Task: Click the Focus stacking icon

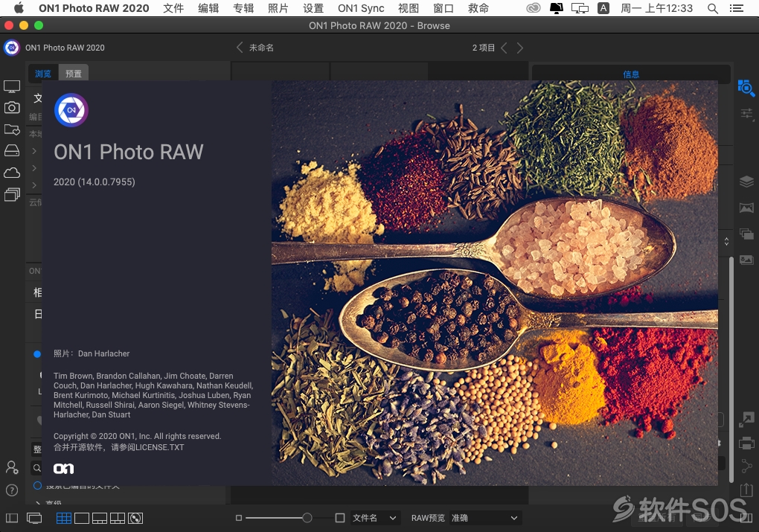Action: [x=746, y=260]
